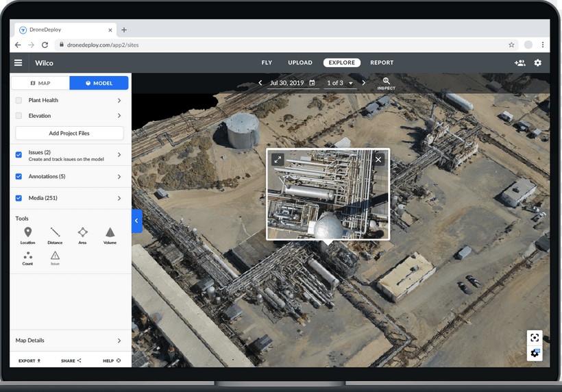Viewport: 562px width, 392px height.
Task: Open settings gear in top bar
Action: point(537,62)
